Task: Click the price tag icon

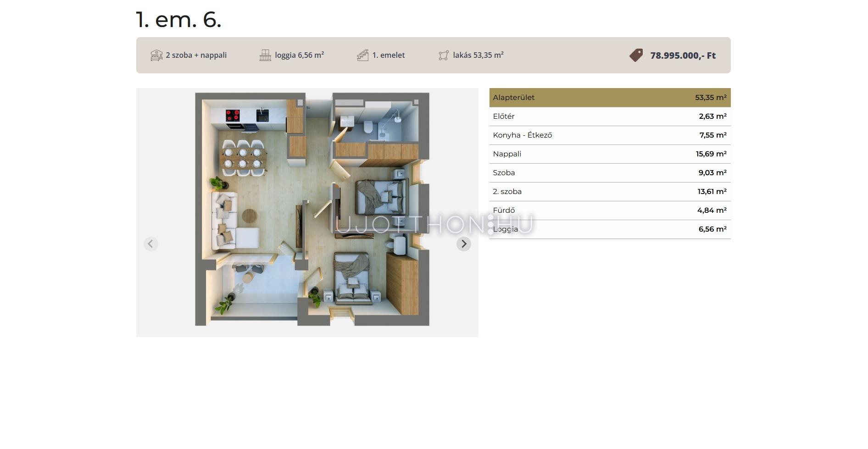Action: click(x=636, y=55)
